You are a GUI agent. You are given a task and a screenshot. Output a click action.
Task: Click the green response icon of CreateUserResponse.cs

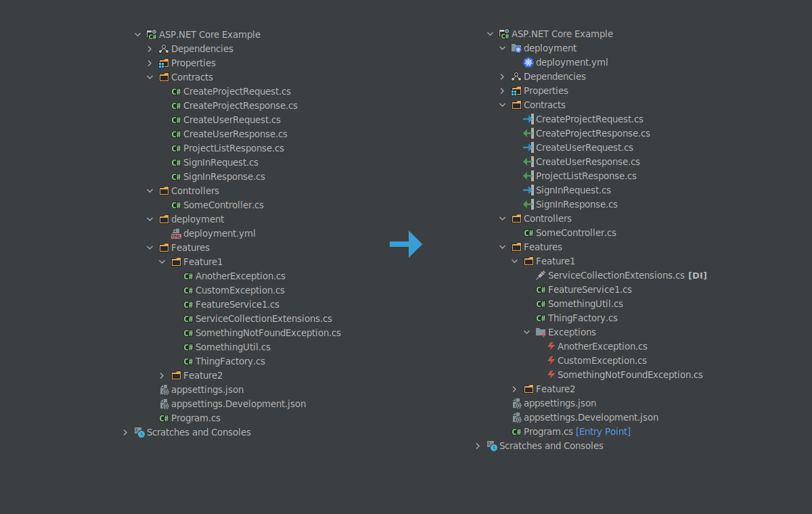pyautogui.click(x=528, y=162)
